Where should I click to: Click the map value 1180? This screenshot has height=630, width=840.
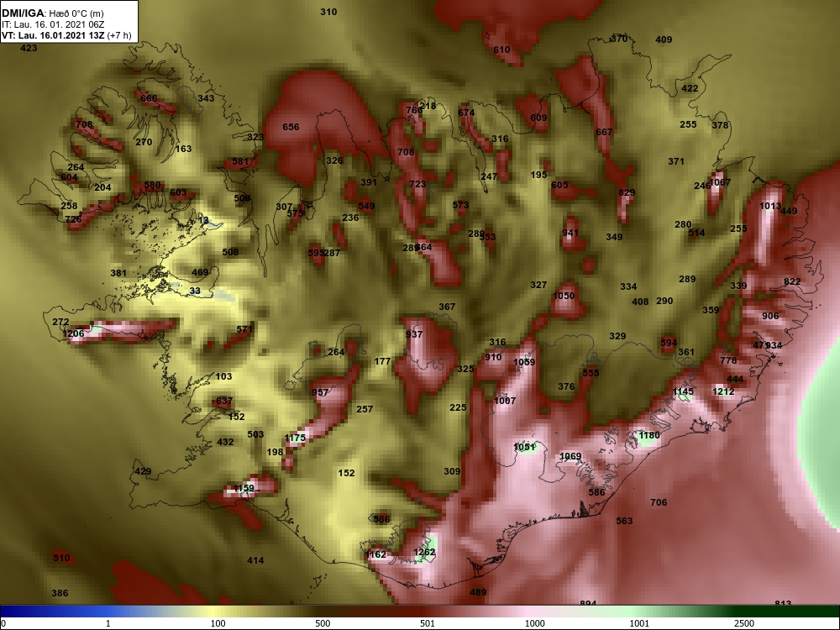click(x=649, y=436)
